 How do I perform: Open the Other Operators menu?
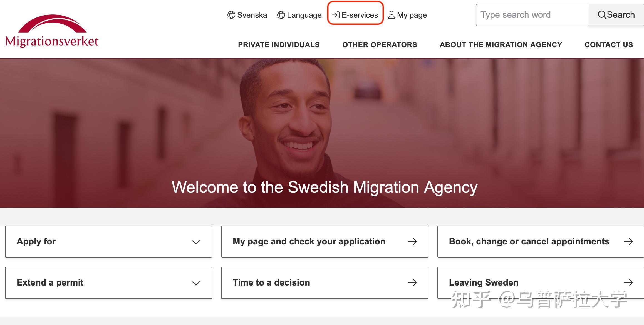coord(380,45)
